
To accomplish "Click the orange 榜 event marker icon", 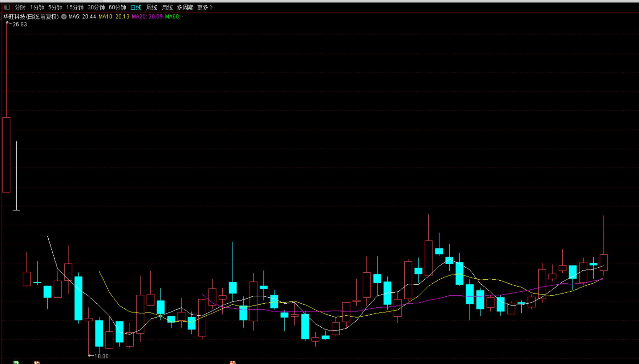I will (x=37, y=362).
